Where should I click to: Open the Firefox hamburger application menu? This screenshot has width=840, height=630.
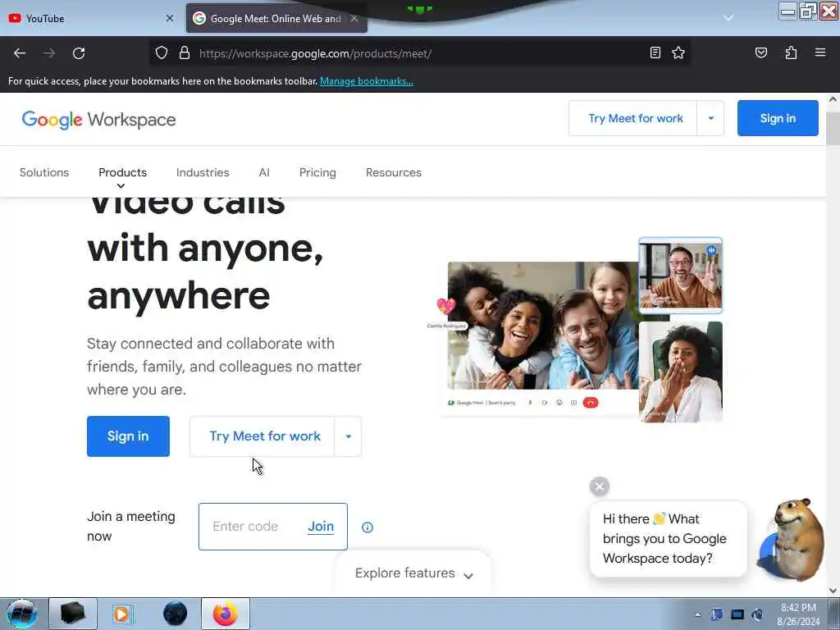pyautogui.click(x=819, y=52)
